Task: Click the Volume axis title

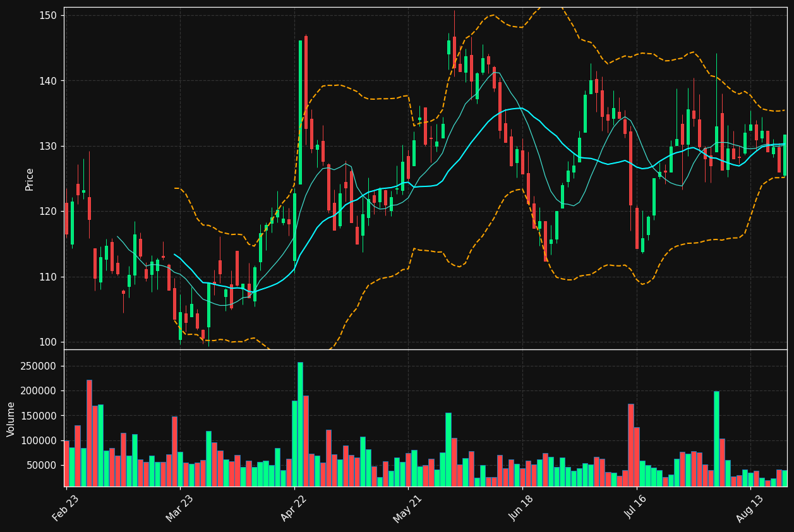Action: point(11,419)
